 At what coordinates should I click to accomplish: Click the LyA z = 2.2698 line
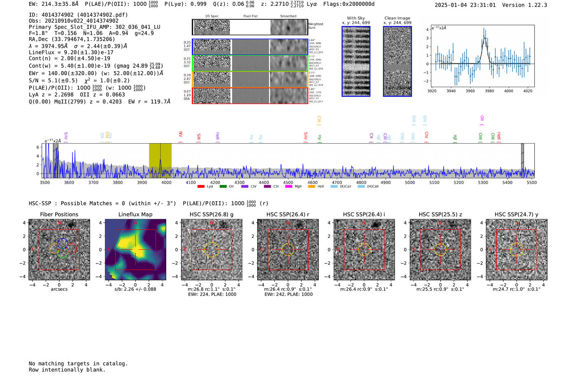(51, 95)
